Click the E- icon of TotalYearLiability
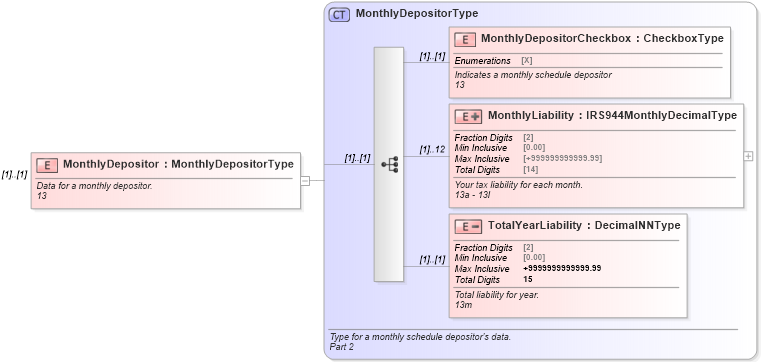 click(x=468, y=226)
